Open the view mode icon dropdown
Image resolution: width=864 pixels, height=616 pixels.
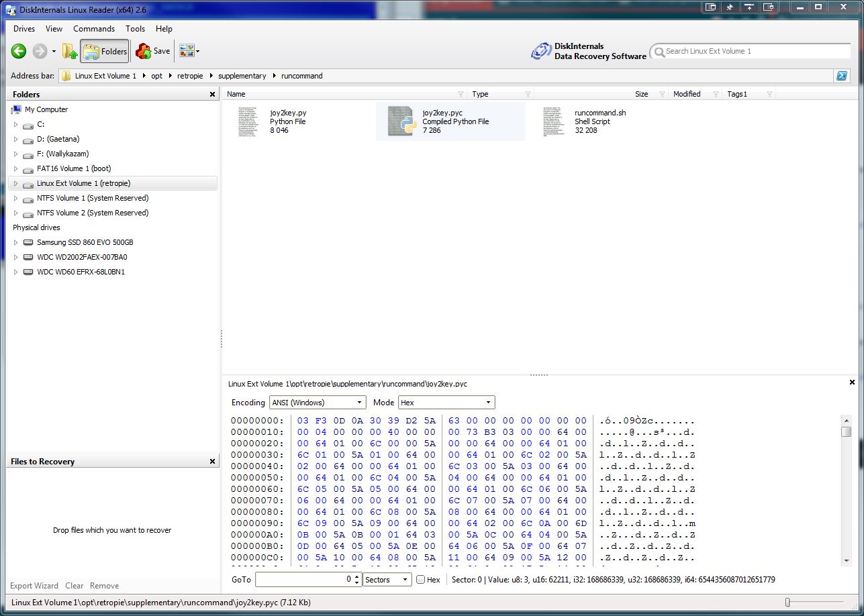[189, 51]
